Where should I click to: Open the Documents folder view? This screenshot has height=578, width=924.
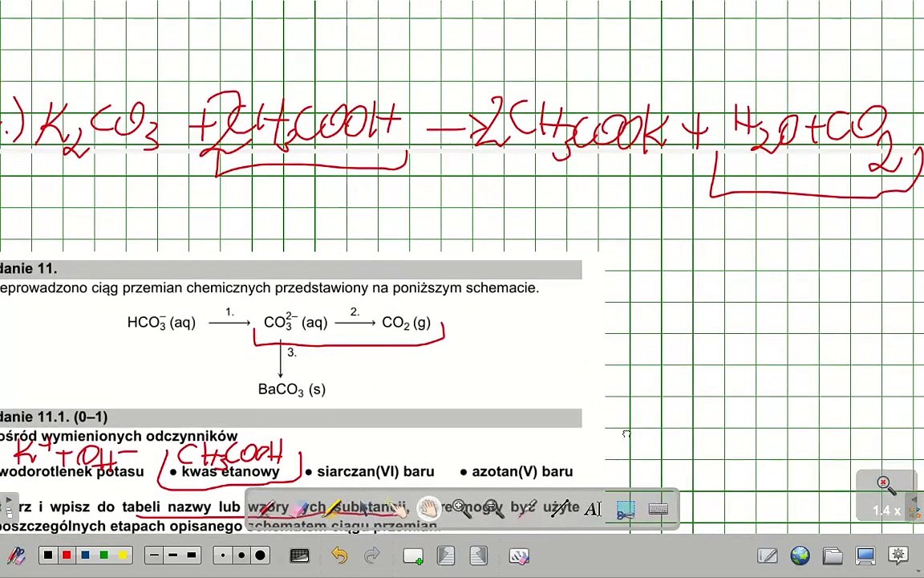(x=832, y=555)
